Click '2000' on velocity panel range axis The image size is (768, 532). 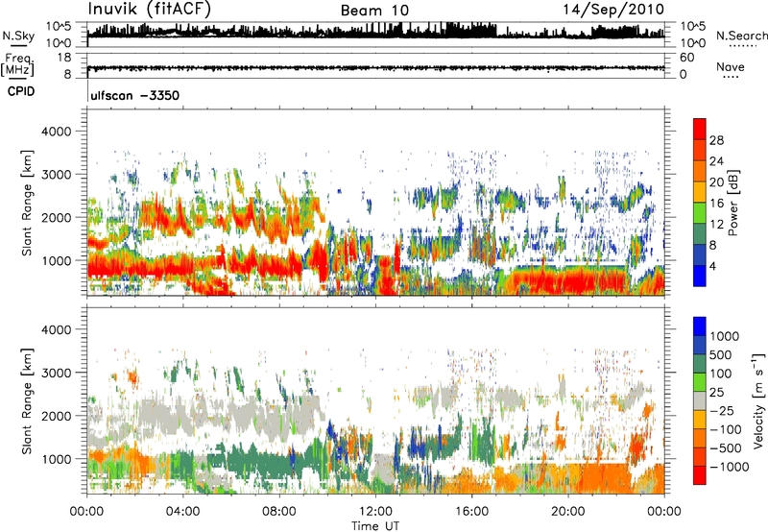(x=56, y=416)
